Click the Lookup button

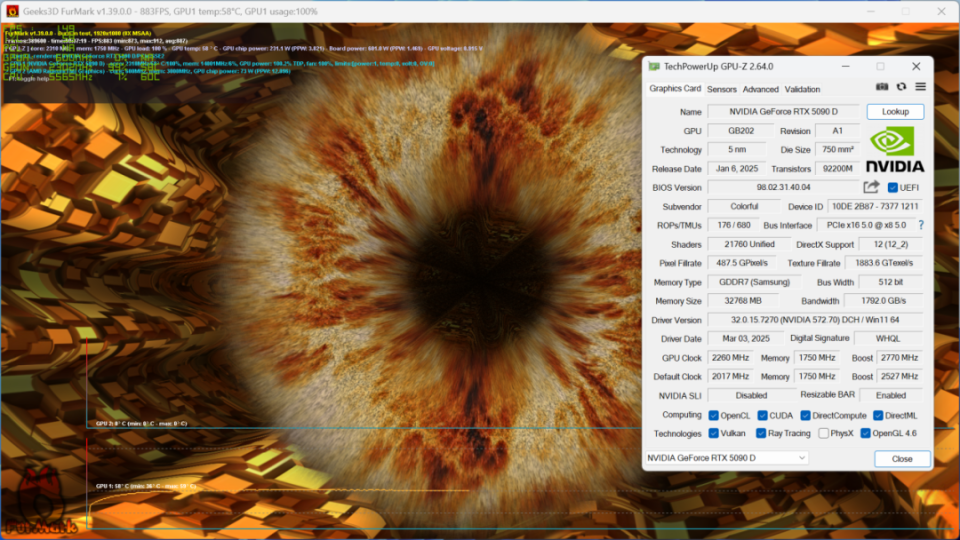point(895,111)
